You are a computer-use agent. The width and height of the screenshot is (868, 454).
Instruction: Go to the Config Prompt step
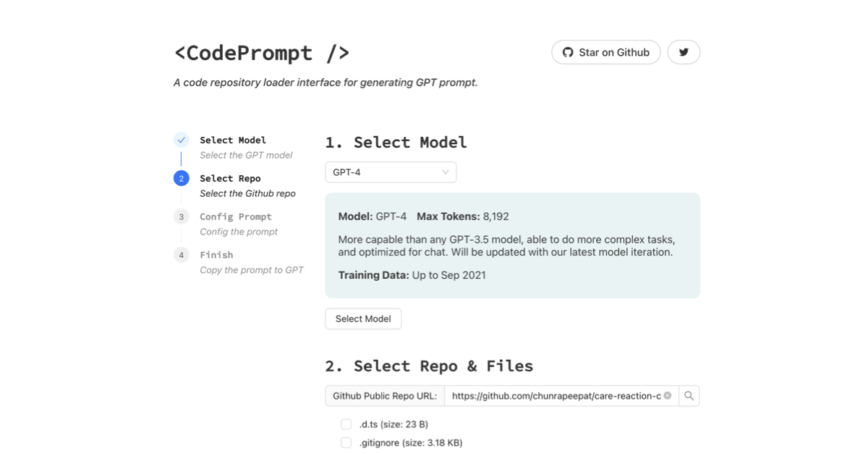pos(236,217)
